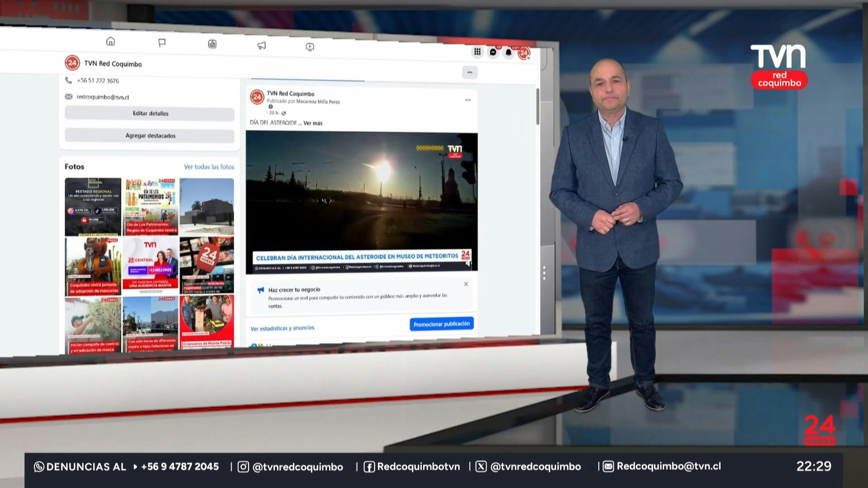Click the Fotos section heading
This screenshot has height=488, width=868.
click(x=75, y=167)
